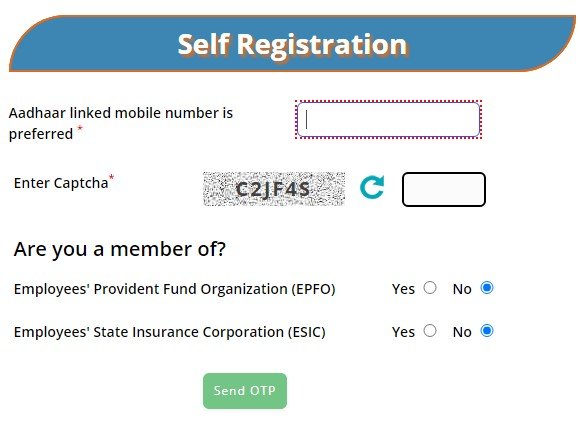Image resolution: width=580 pixels, height=437 pixels.
Task: Click the captcha text entry box
Action: [444, 189]
